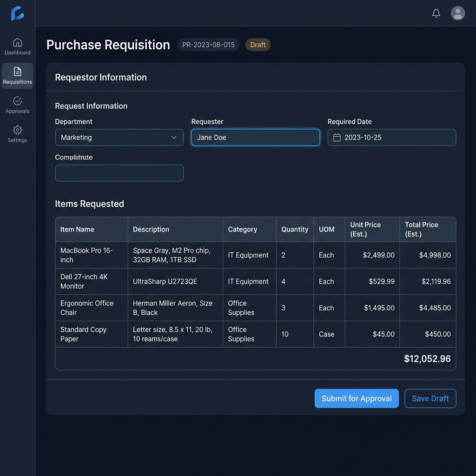Click the empty field below Requester row
Viewport: 476px width, 476px height.
[x=119, y=173]
